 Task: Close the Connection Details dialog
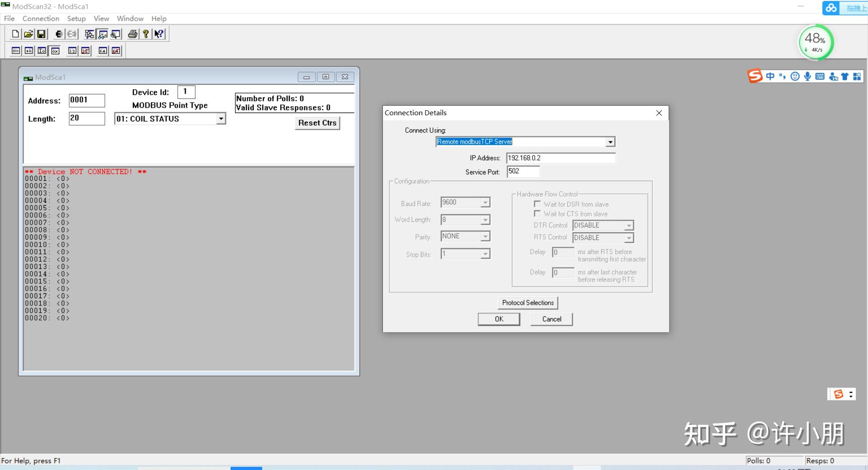(659, 113)
